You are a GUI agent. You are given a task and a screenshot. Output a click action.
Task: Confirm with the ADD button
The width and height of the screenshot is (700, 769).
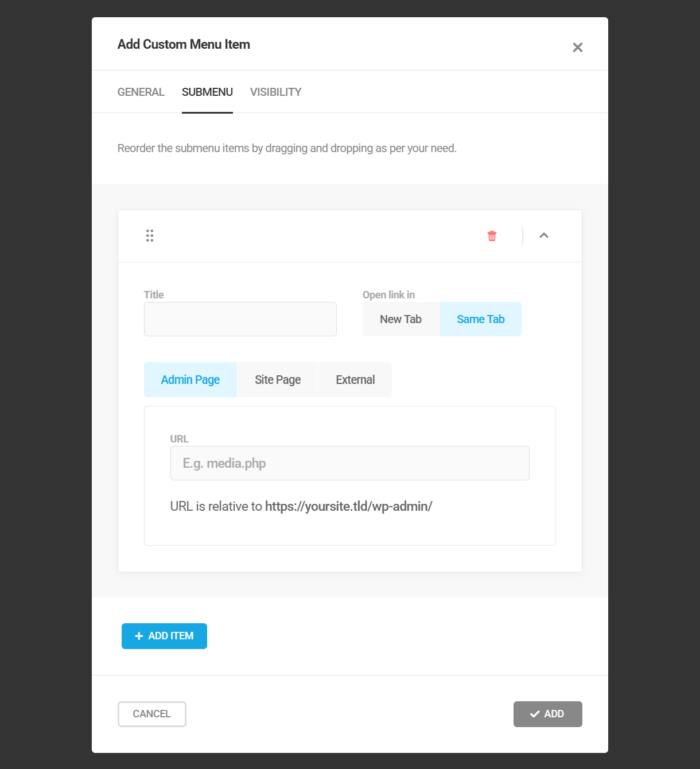(547, 713)
